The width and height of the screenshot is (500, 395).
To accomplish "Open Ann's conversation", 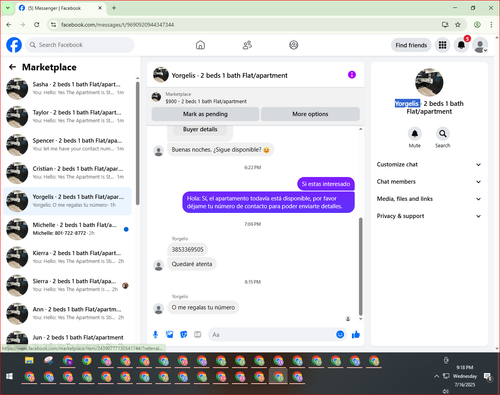I will click(68, 313).
